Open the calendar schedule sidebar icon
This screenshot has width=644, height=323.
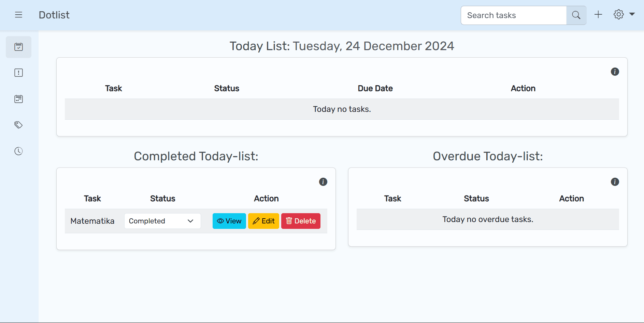pyautogui.click(x=19, y=99)
